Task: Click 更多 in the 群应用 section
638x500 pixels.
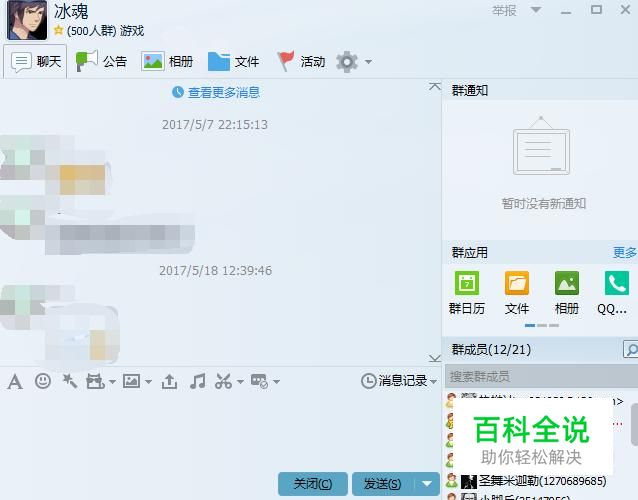Action: click(625, 252)
